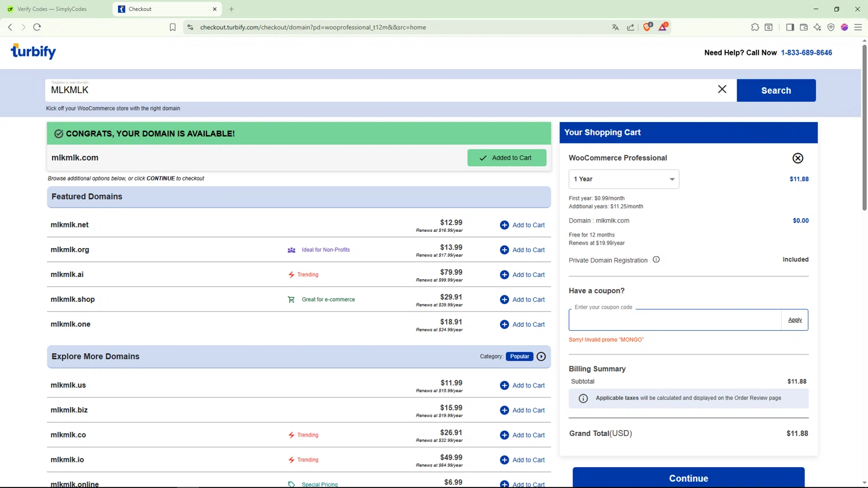Open browser extensions puzzle icon
This screenshot has width=868, height=488.
pyautogui.click(x=755, y=27)
